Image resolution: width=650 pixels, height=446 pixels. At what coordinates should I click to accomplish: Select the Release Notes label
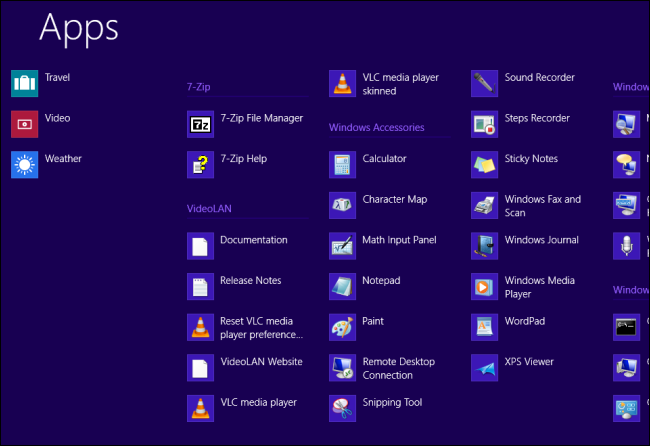[250, 281]
